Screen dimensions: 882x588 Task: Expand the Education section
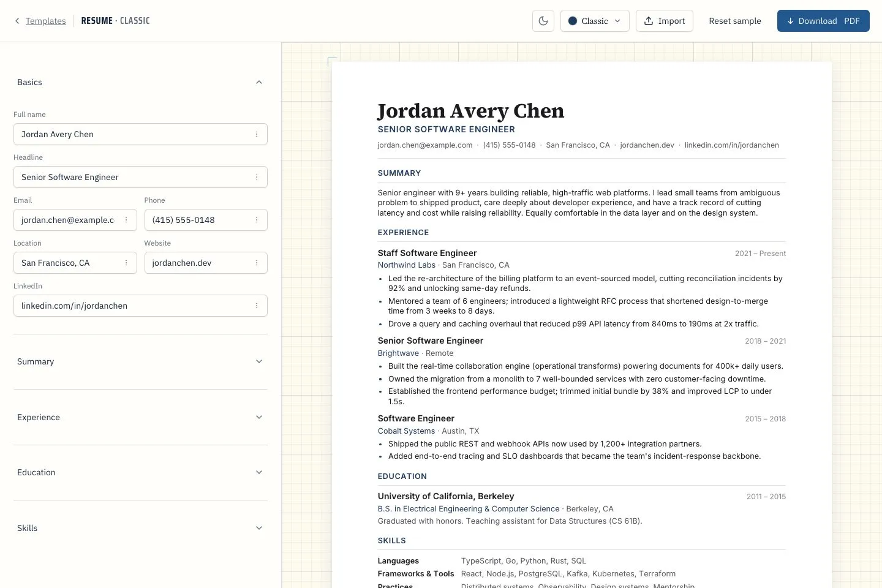point(140,472)
